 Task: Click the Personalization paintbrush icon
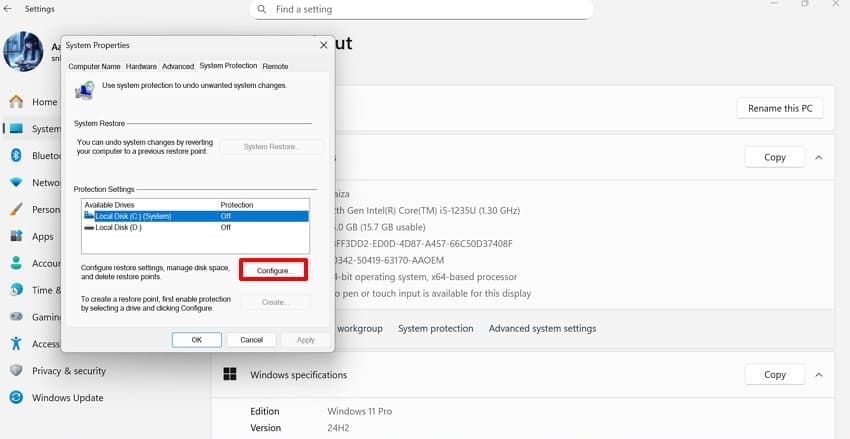[16, 209]
